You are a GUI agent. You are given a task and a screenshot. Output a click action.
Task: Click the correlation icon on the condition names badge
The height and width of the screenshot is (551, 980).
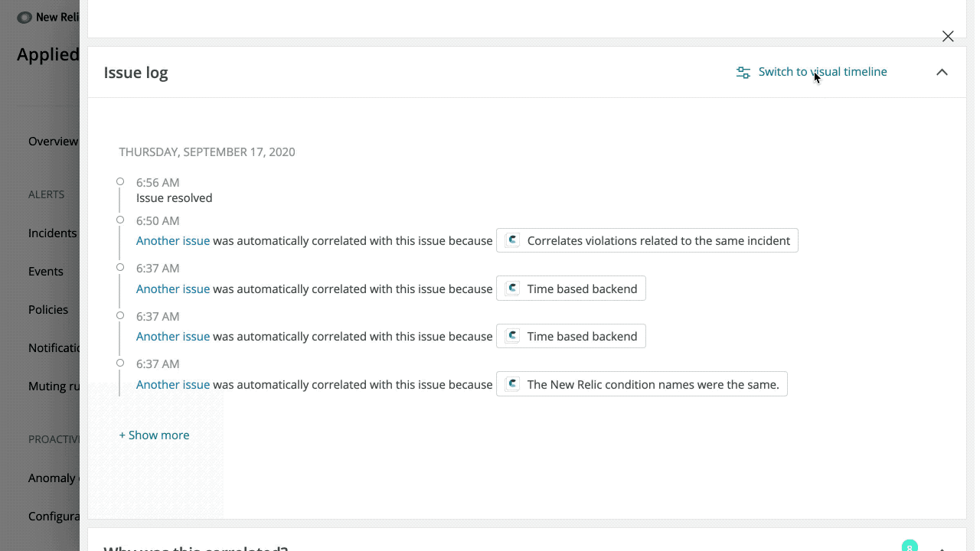click(511, 383)
